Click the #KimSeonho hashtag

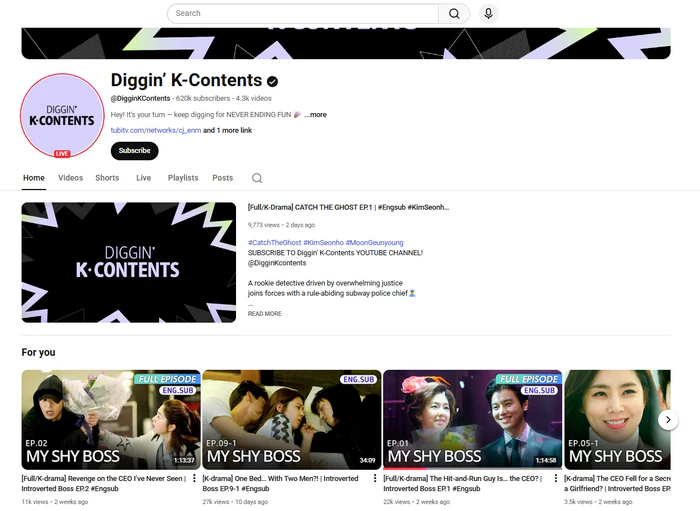pos(324,242)
